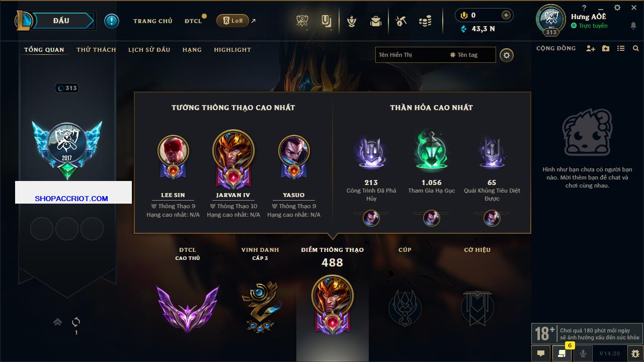644x362 pixels.
Task: Open the bug report icon
Action: coord(635,353)
